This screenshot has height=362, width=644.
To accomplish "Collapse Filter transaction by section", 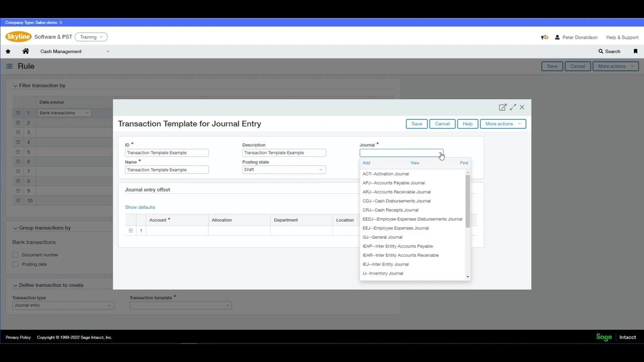I will coord(15,86).
